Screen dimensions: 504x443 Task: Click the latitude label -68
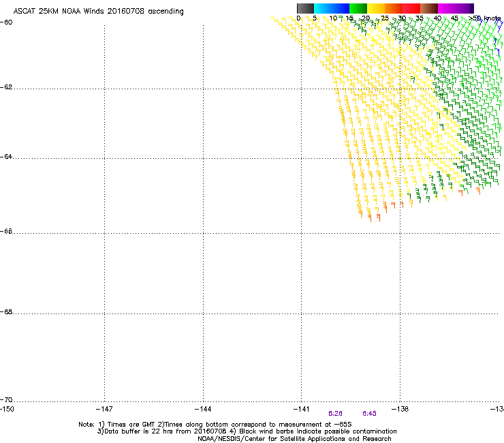pyautogui.click(x=6, y=311)
